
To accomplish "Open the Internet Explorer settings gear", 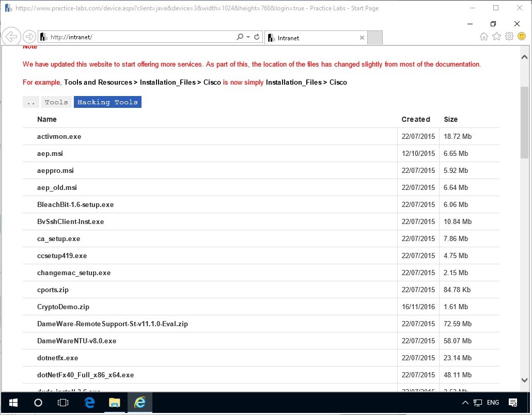I will click(x=509, y=37).
